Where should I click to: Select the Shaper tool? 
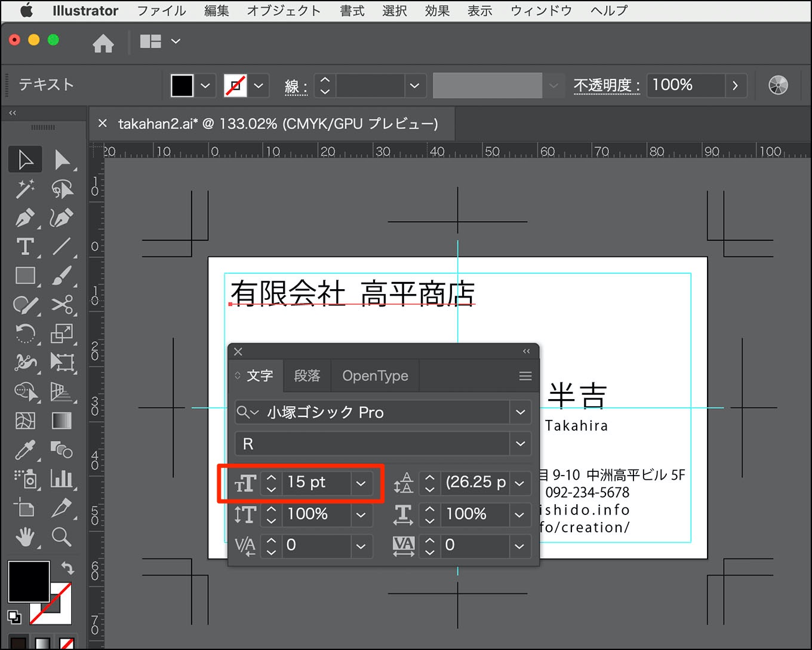[25, 305]
